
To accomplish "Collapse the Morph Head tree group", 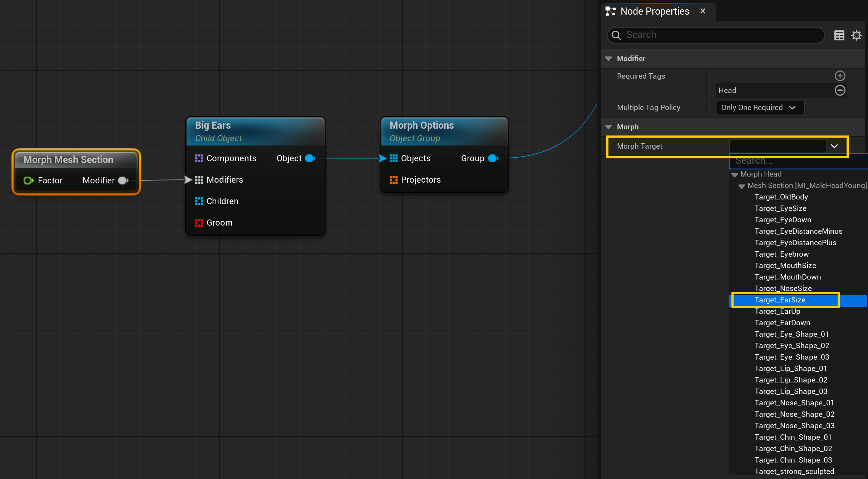I will [x=735, y=175].
